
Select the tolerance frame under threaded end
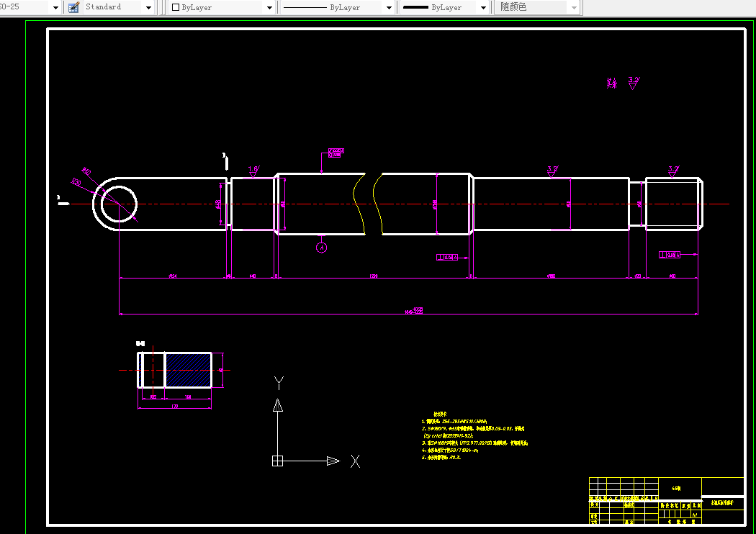[670, 255]
